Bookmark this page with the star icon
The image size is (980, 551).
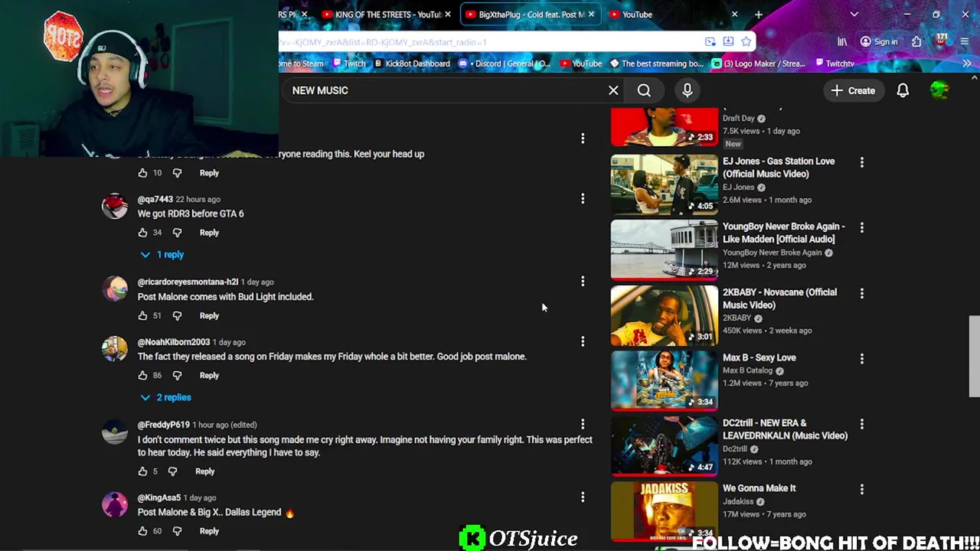pyautogui.click(x=746, y=42)
